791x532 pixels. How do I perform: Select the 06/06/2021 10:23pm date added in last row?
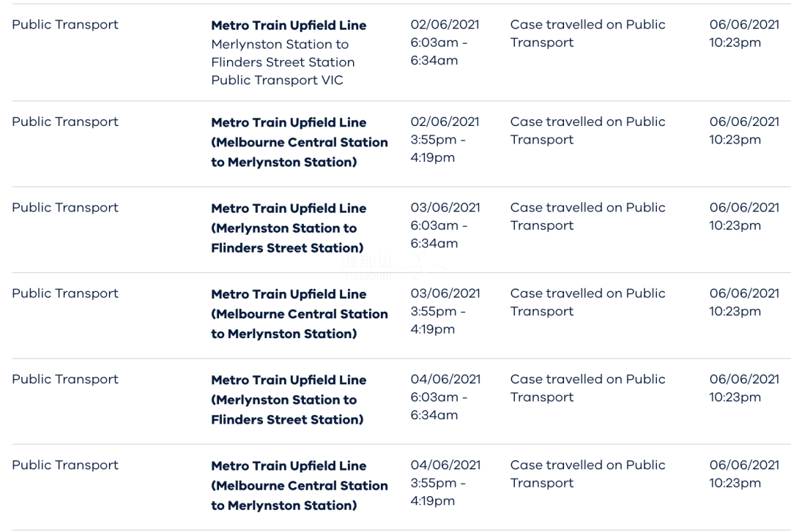pos(744,473)
